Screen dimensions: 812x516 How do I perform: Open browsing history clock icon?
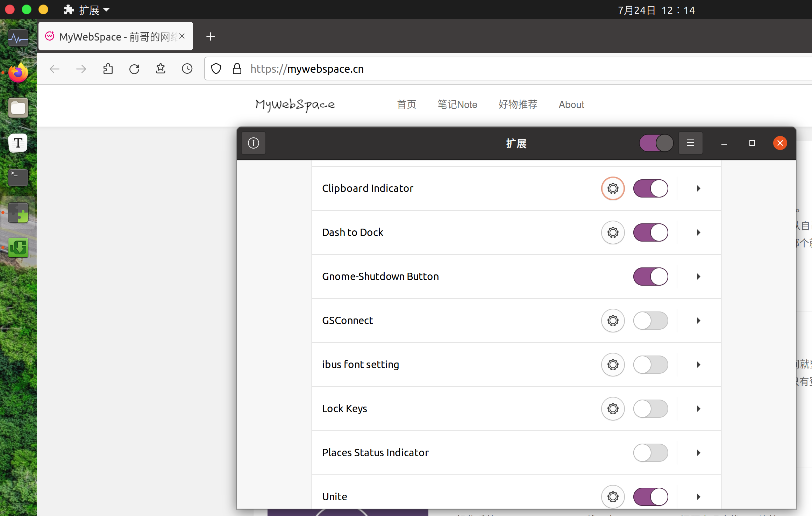pos(187,69)
